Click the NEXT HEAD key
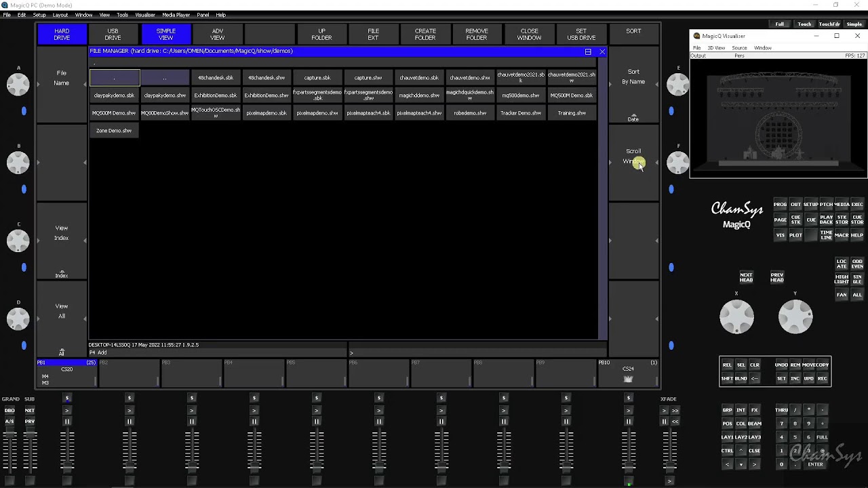This screenshot has width=868, height=488. point(746,278)
